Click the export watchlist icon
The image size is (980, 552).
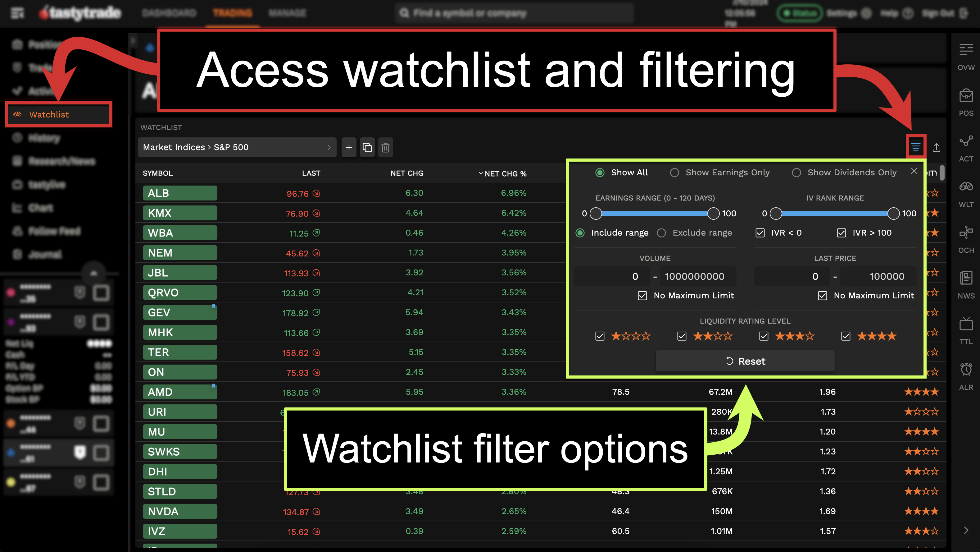click(x=936, y=147)
